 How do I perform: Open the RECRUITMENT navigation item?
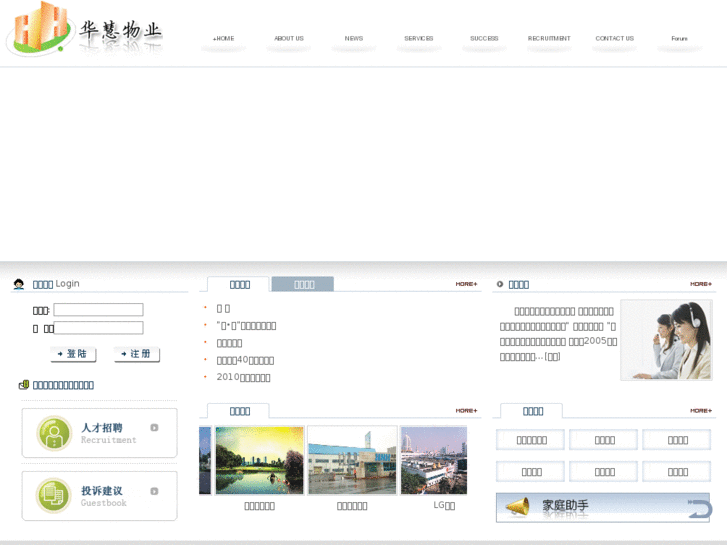(x=549, y=38)
